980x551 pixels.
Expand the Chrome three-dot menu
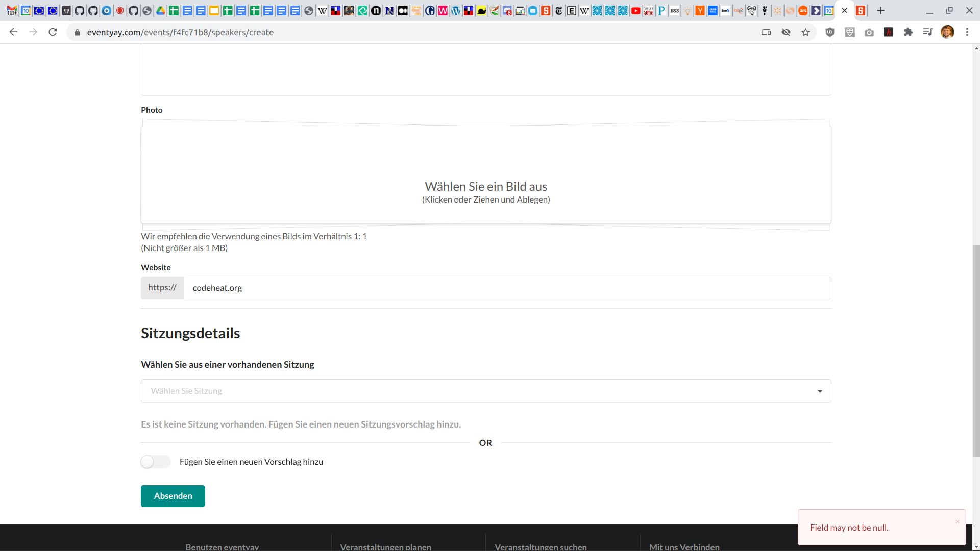pos(967,32)
